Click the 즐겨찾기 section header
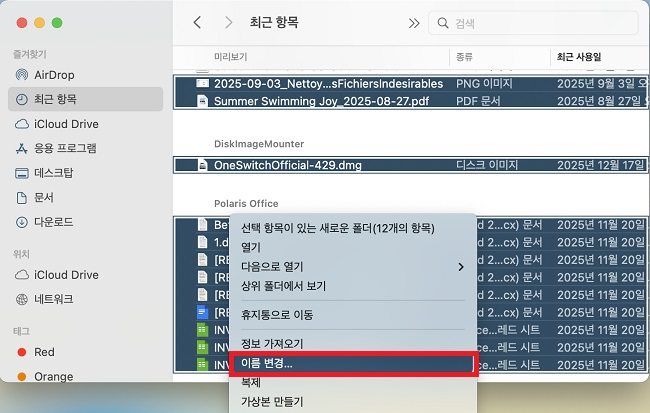650x413 pixels. point(29,54)
